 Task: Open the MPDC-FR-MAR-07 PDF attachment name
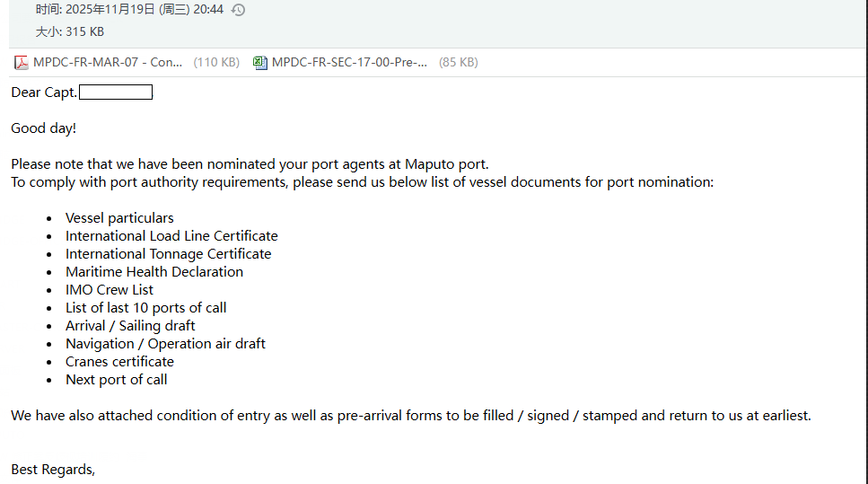click(108, 63)
